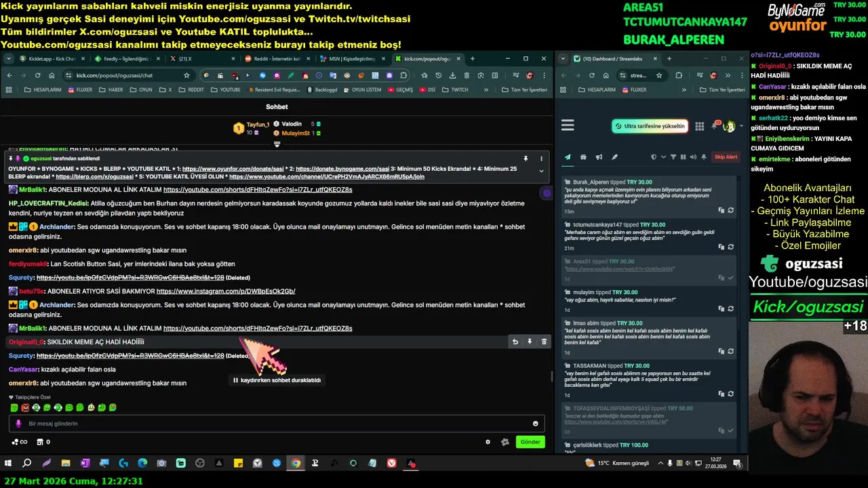
Task: Delete the Original0_0 chat message
Action: point(544,342)
